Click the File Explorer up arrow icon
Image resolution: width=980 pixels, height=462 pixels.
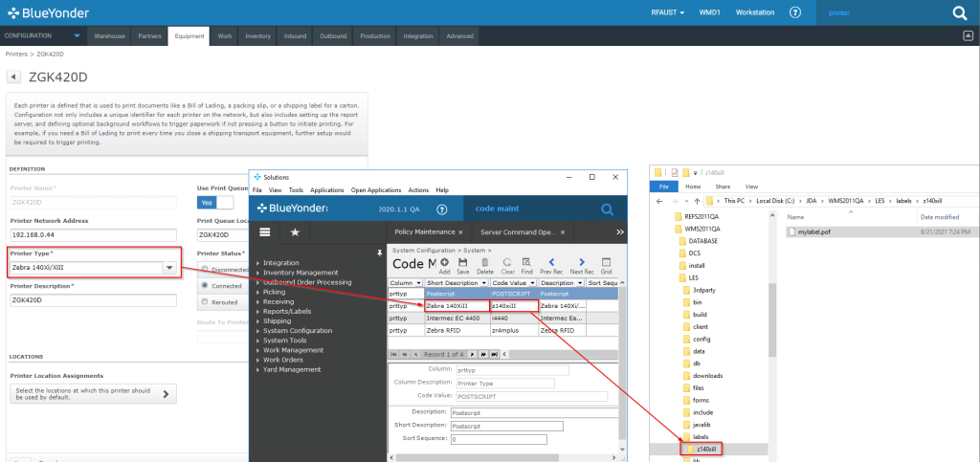[x=697, y=201]
